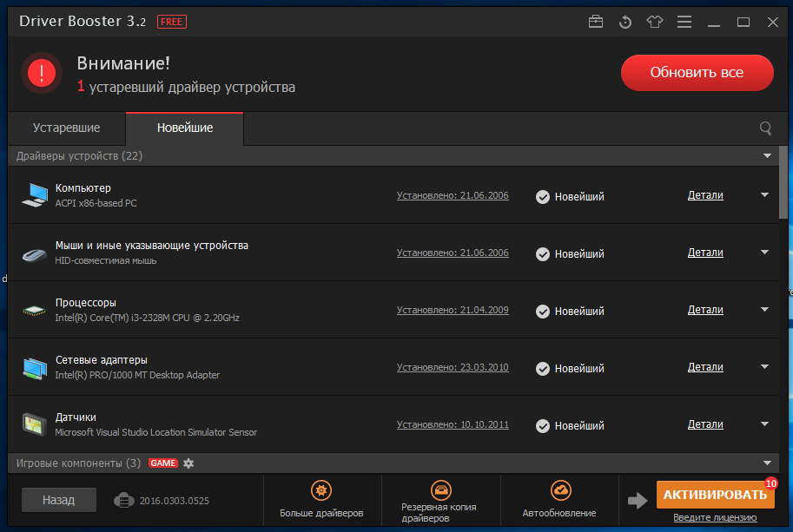Image resolution: width=793 pixels, height=532 pixels.
Task: Open Детали for Сетевые адаптеры
Action: click(x=705, y=367)
